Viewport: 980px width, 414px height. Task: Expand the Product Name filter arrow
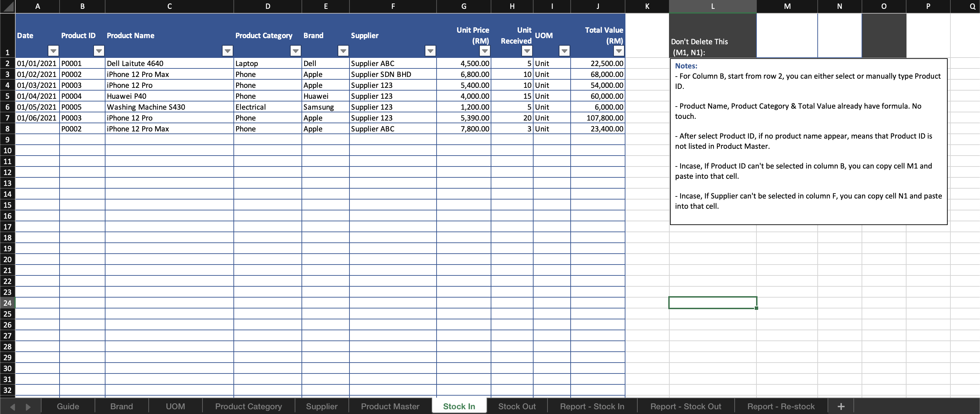coord(228,51)
